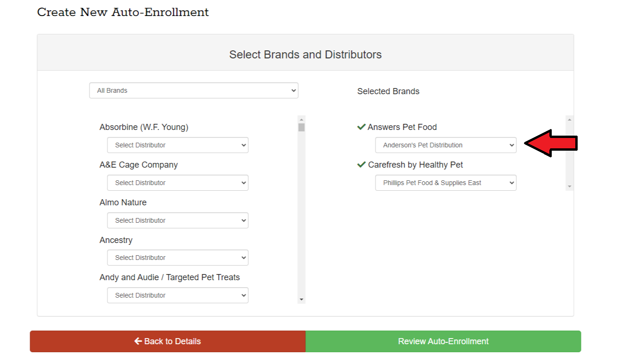Change Anderson's Pet Distribution selection
Image resolution: width=621 pixels, height=364 pixels.
pos(446,145)
